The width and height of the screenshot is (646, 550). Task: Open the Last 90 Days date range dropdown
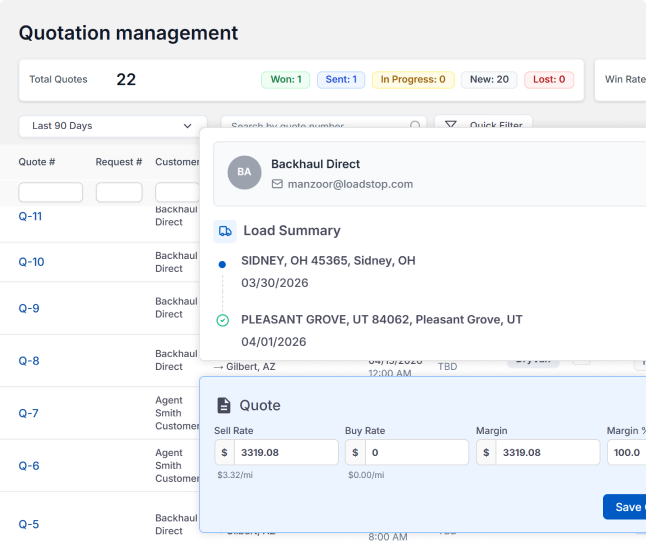(x=113, y=126)
